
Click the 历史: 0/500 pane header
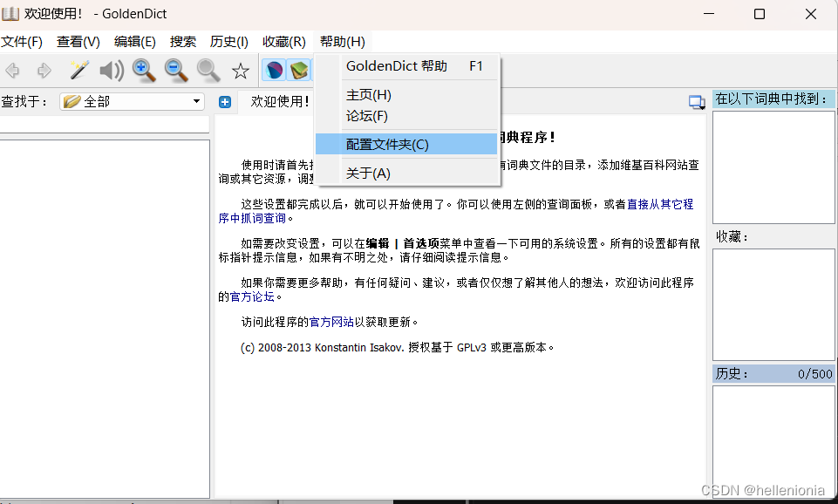point(773,373)
